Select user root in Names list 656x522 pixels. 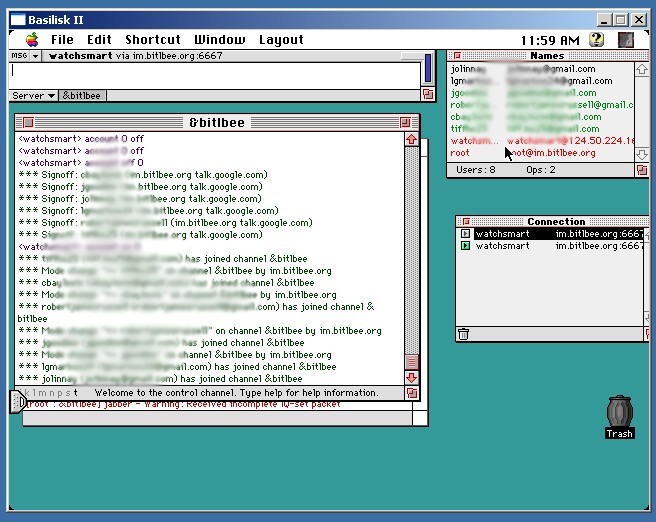point(541,153)
